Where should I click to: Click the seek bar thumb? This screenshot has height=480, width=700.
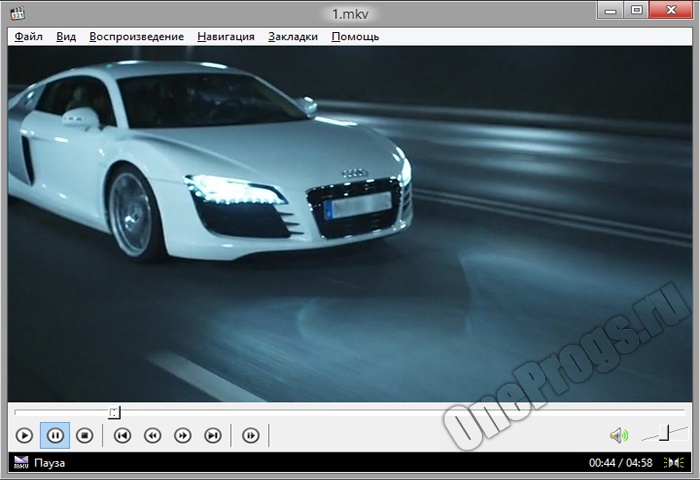point(114,412)
